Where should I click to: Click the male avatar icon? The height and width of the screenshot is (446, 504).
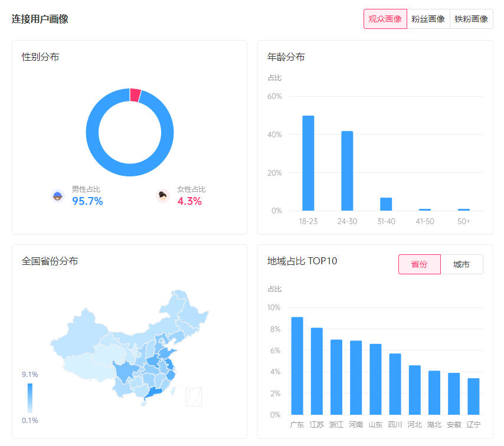pos(58,196)
